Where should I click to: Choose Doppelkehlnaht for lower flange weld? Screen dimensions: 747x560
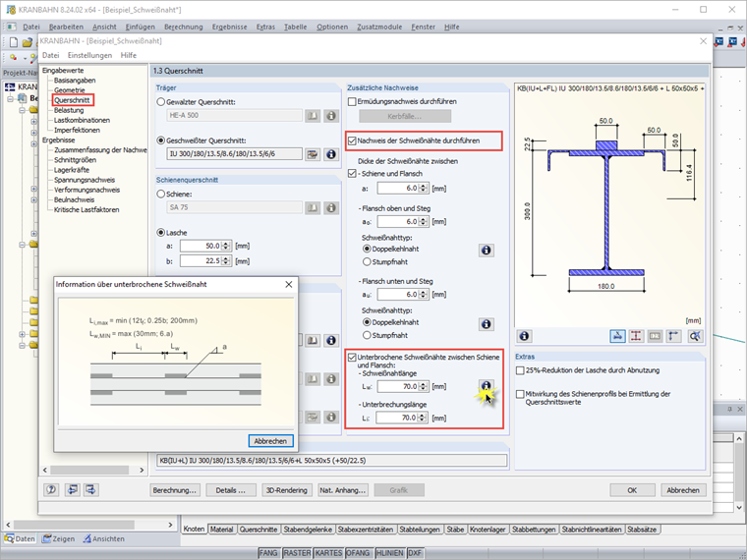[x=367, y=322]
